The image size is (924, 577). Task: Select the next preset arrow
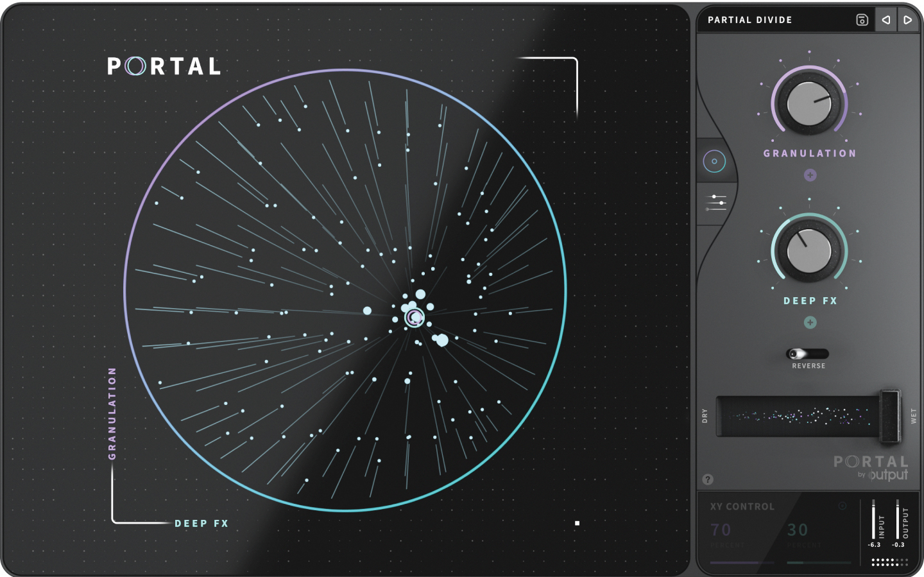(x=909, y=20)
